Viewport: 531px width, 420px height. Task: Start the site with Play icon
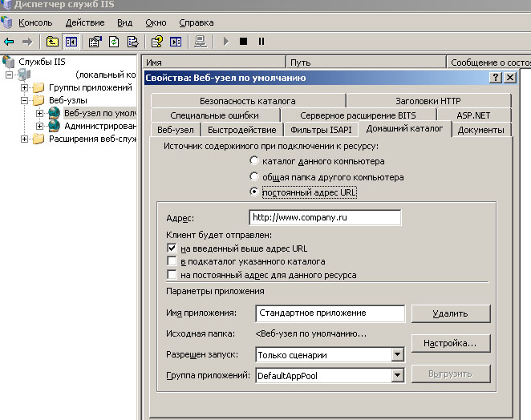click(226, 42)
